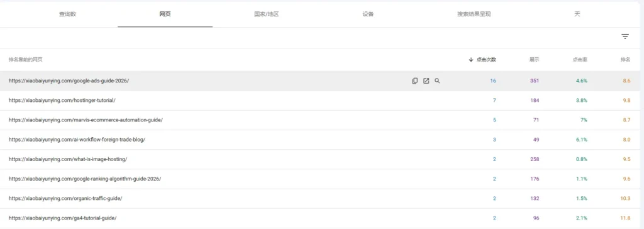Click impressions value 184

click(535, 101)
